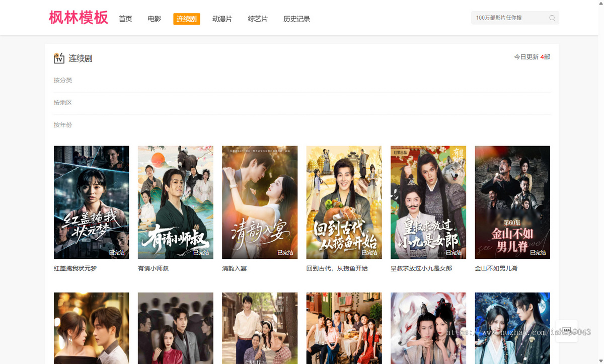
Task: Switch to the 综艺片 nav section
Action: click(258, 19)
